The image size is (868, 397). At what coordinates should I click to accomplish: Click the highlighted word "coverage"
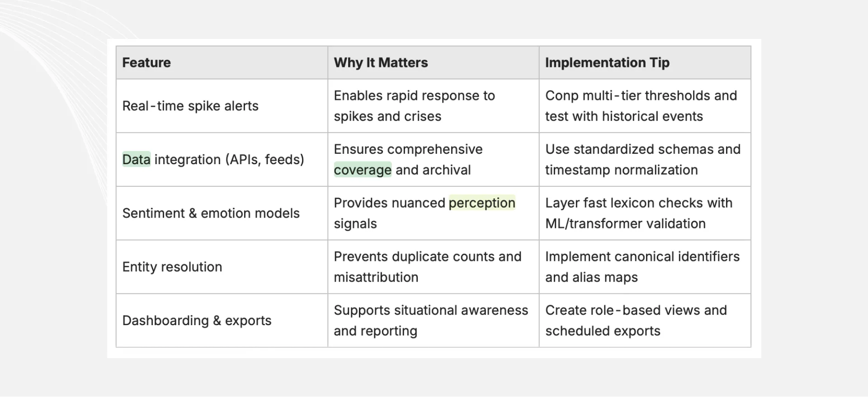point(363,170)
